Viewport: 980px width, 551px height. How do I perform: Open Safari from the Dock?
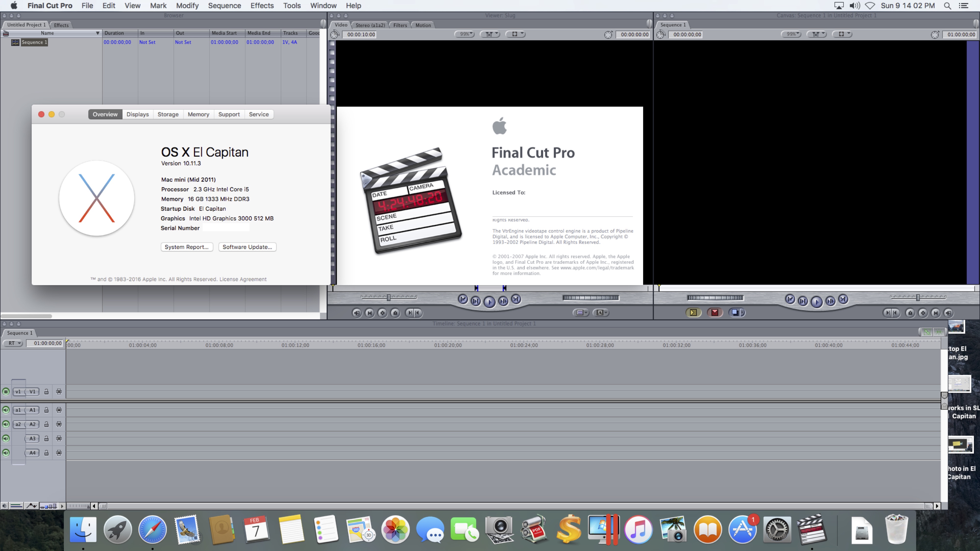tap(152, 529)
